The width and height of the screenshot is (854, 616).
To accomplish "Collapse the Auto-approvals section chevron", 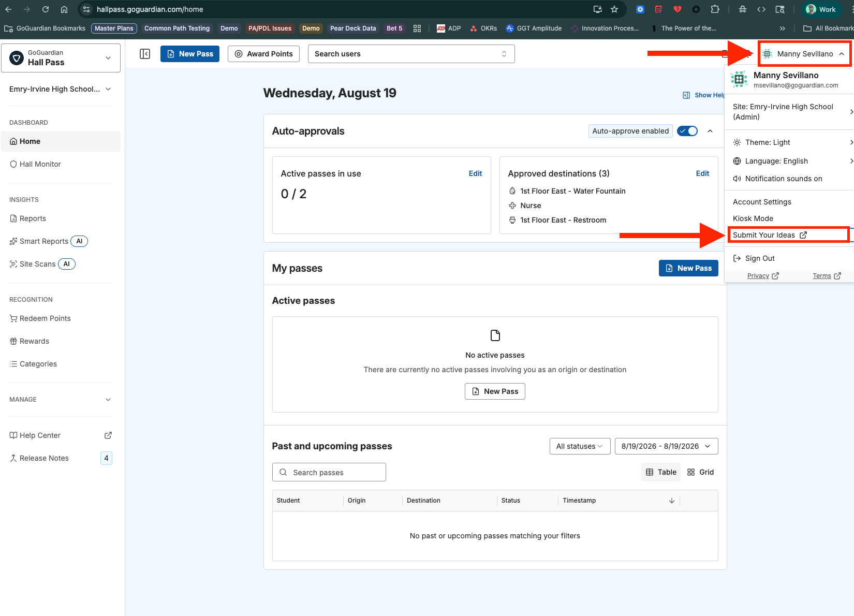I will coord(710,131).
